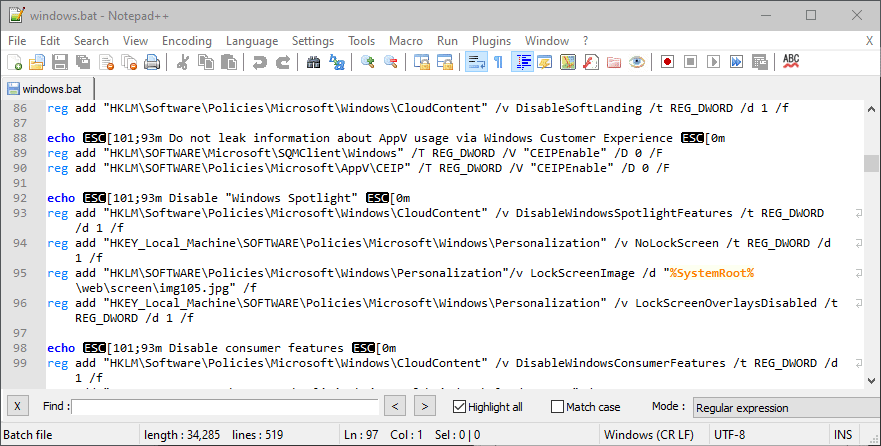Click the Play macro icon
This screenshot has width=881, height=446.
click(714, 62)
